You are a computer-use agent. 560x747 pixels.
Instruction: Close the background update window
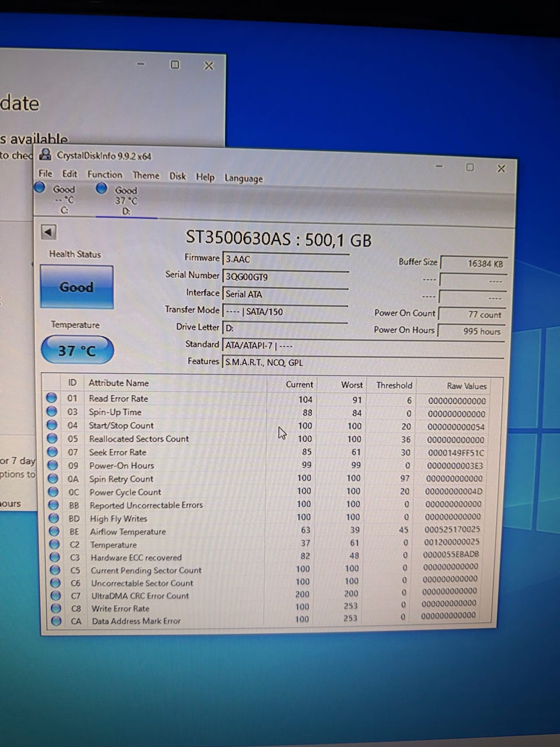[209, 66]
